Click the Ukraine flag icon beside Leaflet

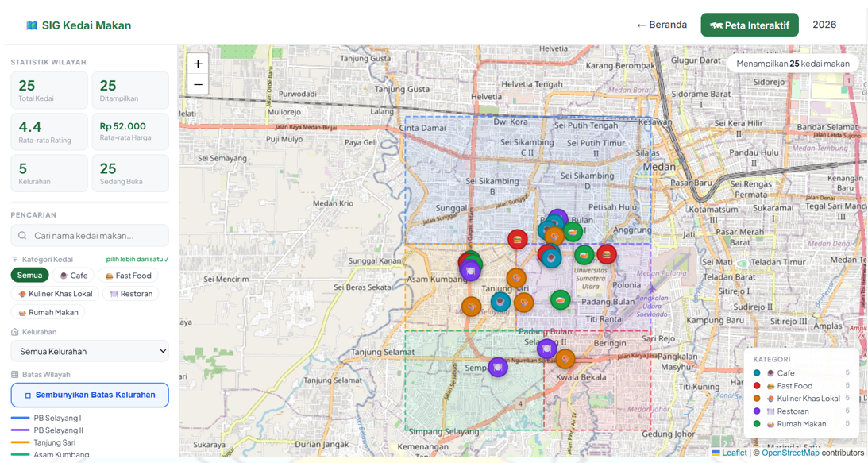click(716, 453)
